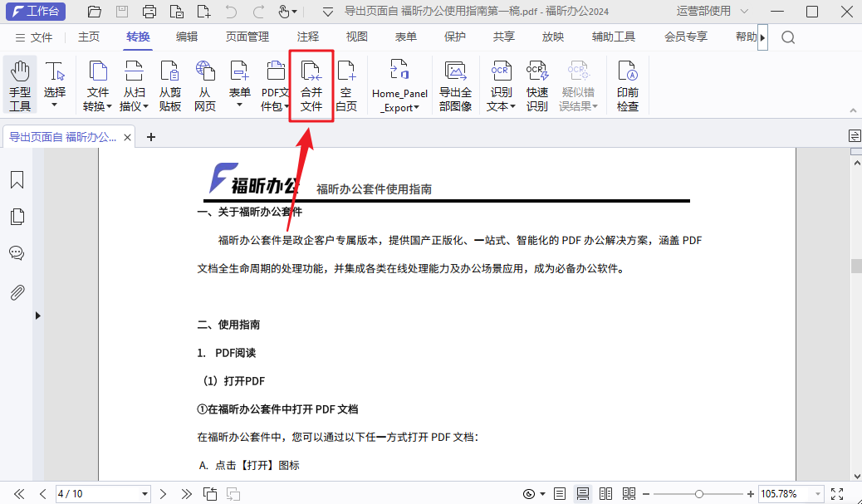The image size is (862, 504).
Task: Open customize quick access toolbar dropdown
Action: pos(328,12)
